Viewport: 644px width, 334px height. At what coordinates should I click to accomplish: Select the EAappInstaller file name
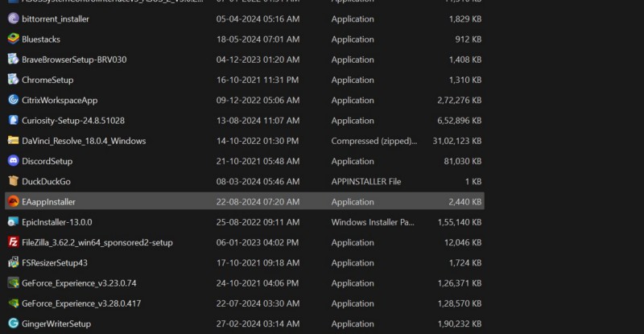tap(48, 202)
